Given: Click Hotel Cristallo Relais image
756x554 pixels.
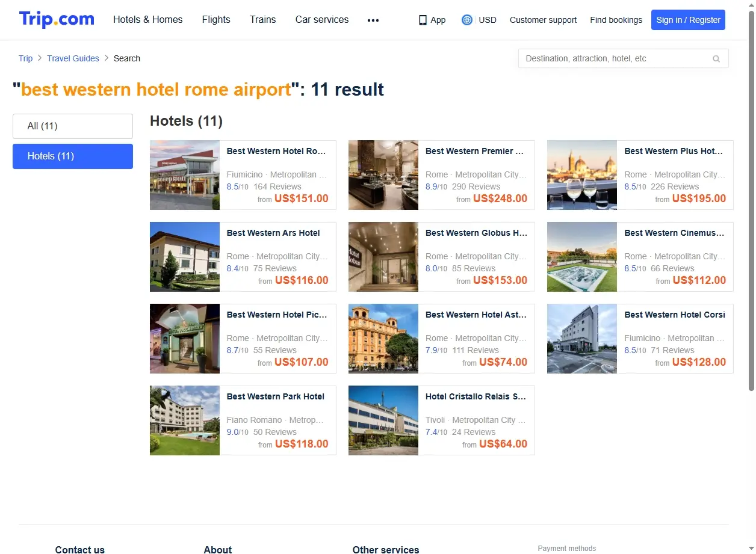Looking at the screenshot, I should point(383,420).
